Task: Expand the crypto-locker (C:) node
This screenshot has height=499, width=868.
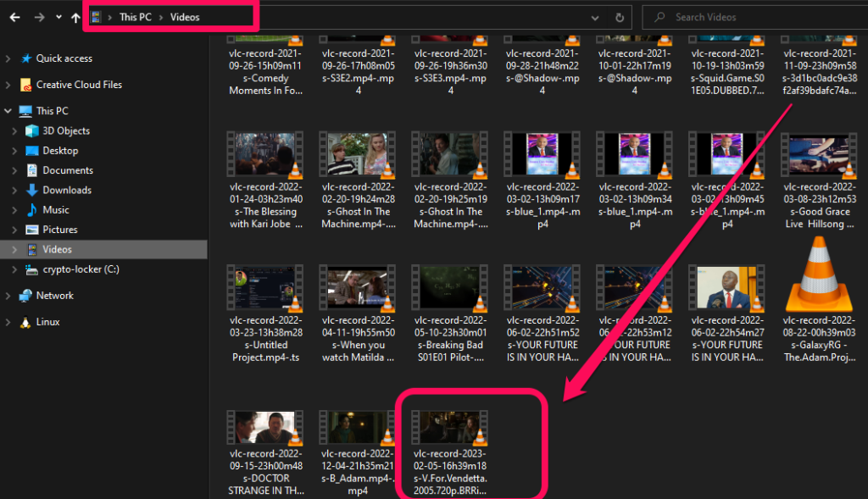Action: pyautogui.click(x=14, y=269)
